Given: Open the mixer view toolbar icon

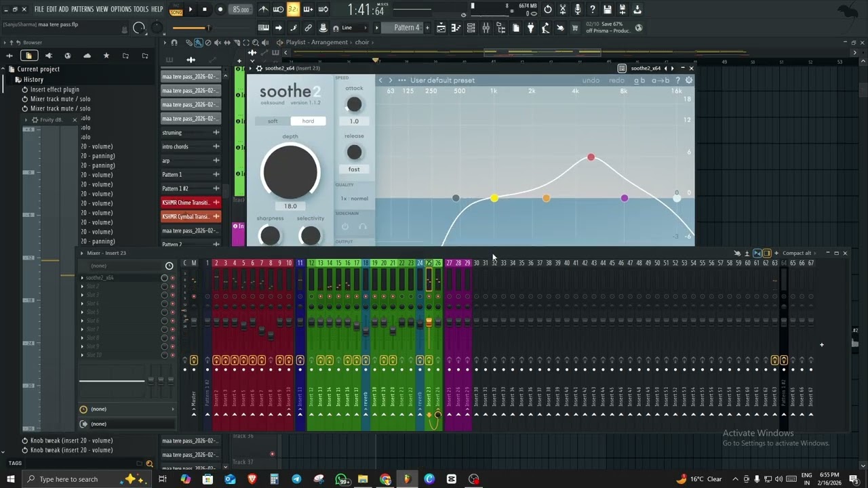Looking at the screenshot, I should pyautogui.click(x=486, y=28).
